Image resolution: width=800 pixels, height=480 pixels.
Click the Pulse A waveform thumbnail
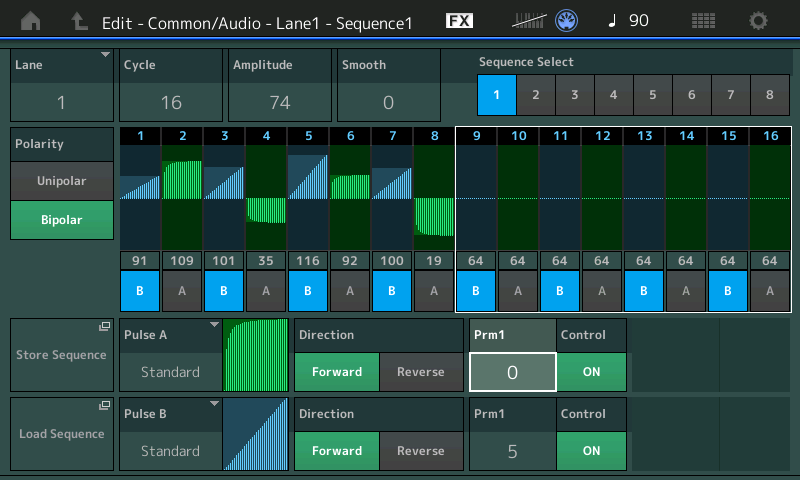[x=257, y=355]
